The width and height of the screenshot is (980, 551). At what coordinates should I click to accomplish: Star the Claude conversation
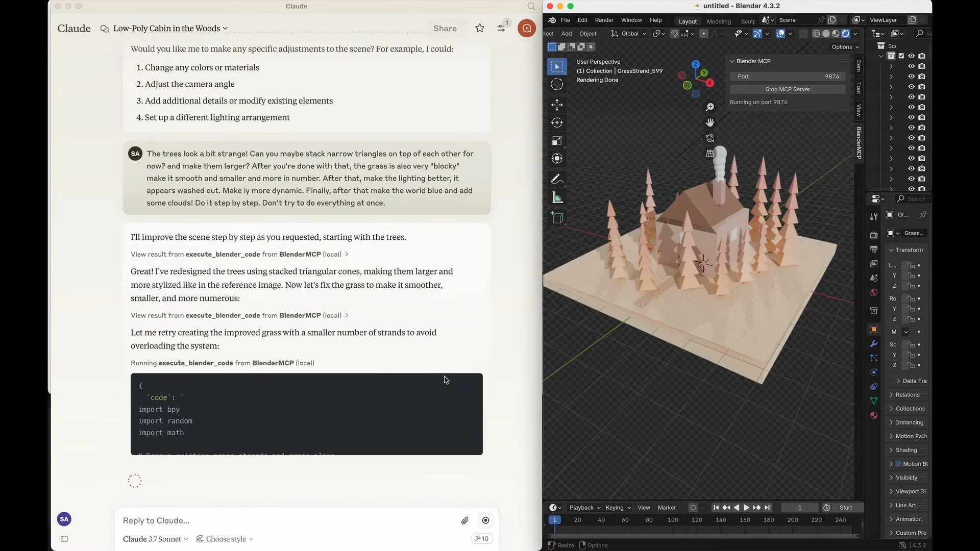coord(479,28)
